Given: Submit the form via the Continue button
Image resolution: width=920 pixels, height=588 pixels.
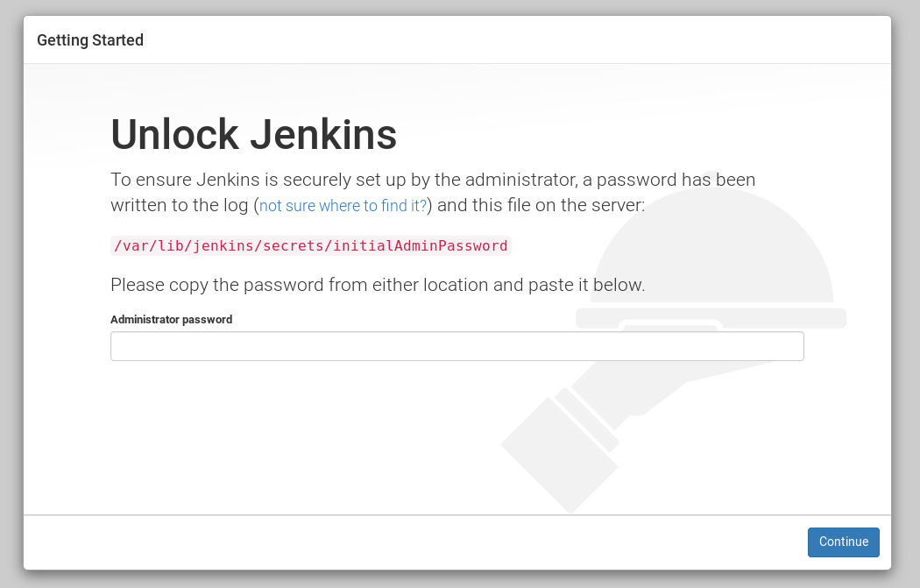Looking at the screenshot, I should 843,542.
